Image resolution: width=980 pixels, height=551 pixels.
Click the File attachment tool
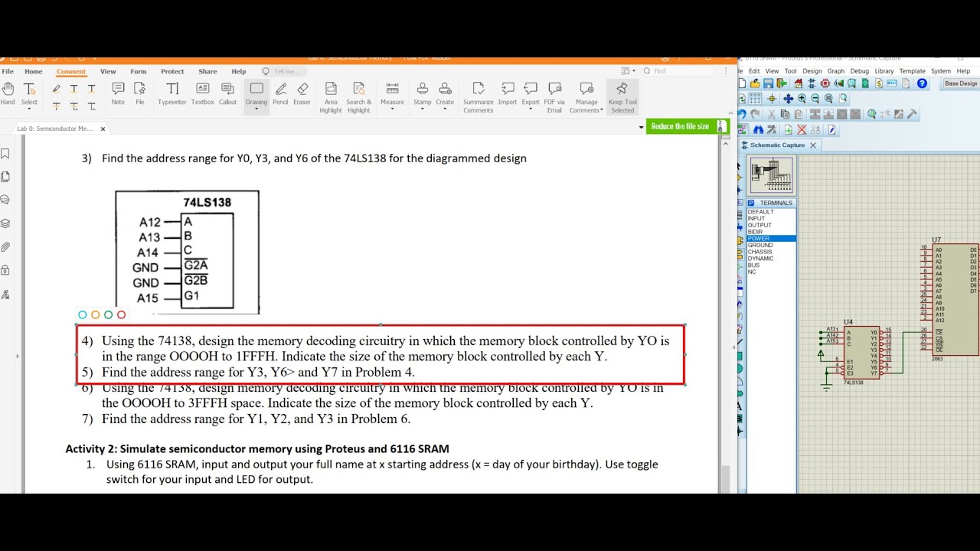140,93
